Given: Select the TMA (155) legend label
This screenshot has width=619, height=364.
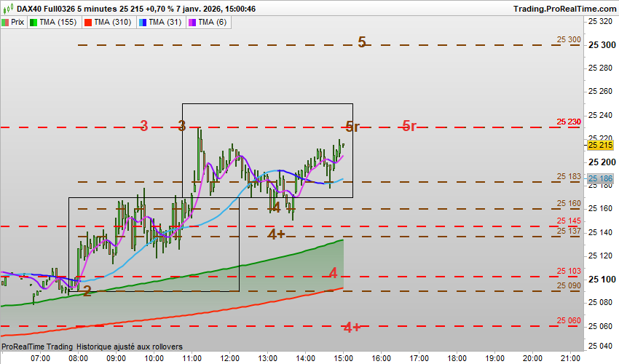Looking at the screenshot, I should [x=58, y=22].
